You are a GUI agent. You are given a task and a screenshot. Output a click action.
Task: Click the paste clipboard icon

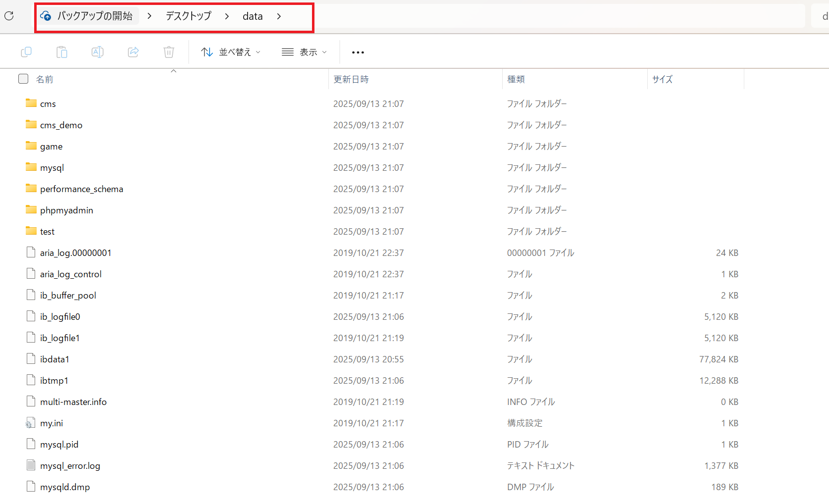(x=62, y=52)
